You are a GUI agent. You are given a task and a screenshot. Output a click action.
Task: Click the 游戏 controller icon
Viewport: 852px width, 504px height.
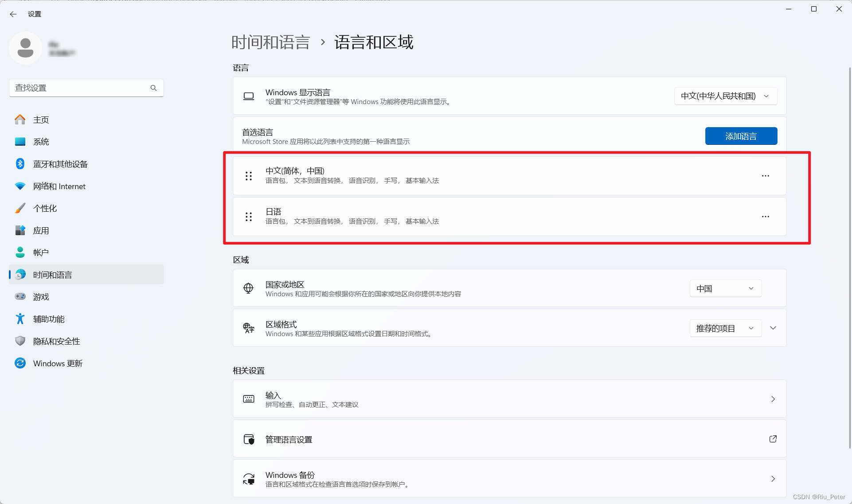click(20, 297)
